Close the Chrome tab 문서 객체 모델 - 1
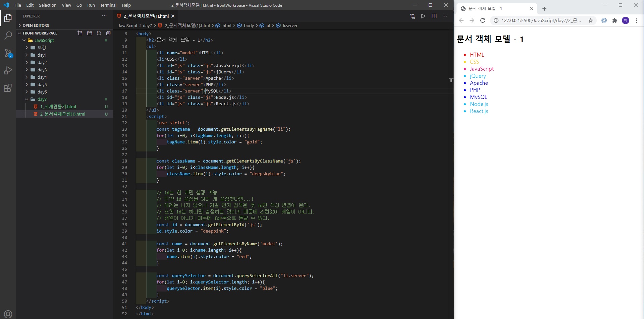 [x=532, y=9]
